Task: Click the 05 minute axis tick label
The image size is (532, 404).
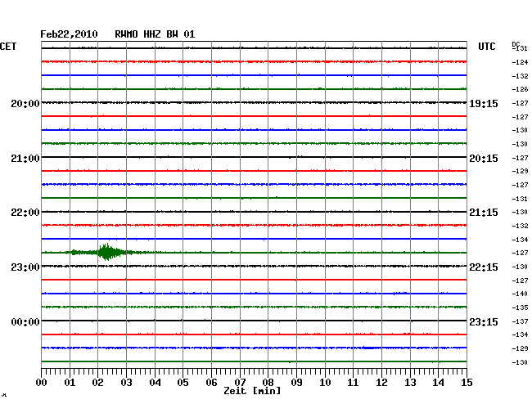Action: [x=183, y=382]
